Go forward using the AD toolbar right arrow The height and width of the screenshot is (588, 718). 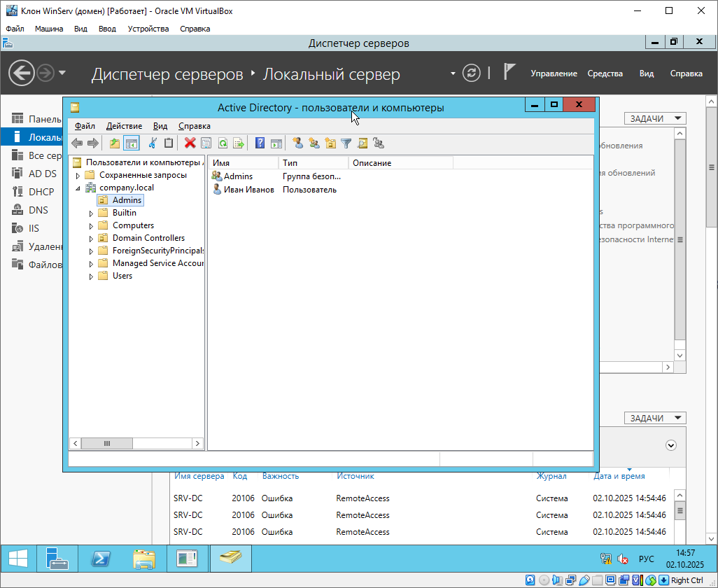pyautogui.click(x=93, y=143)
